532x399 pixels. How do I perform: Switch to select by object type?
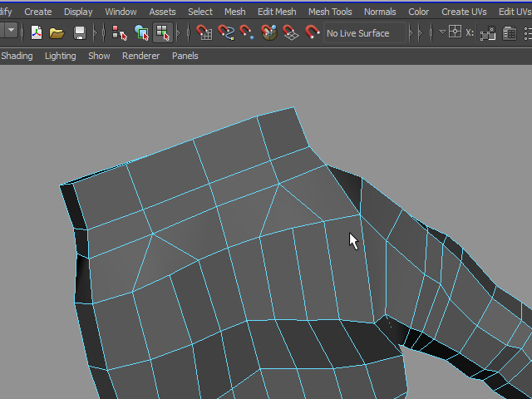click(141, 33)
